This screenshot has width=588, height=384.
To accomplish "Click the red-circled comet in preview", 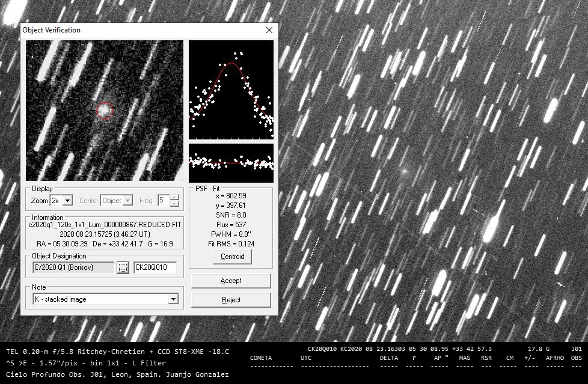I will 105,111.
